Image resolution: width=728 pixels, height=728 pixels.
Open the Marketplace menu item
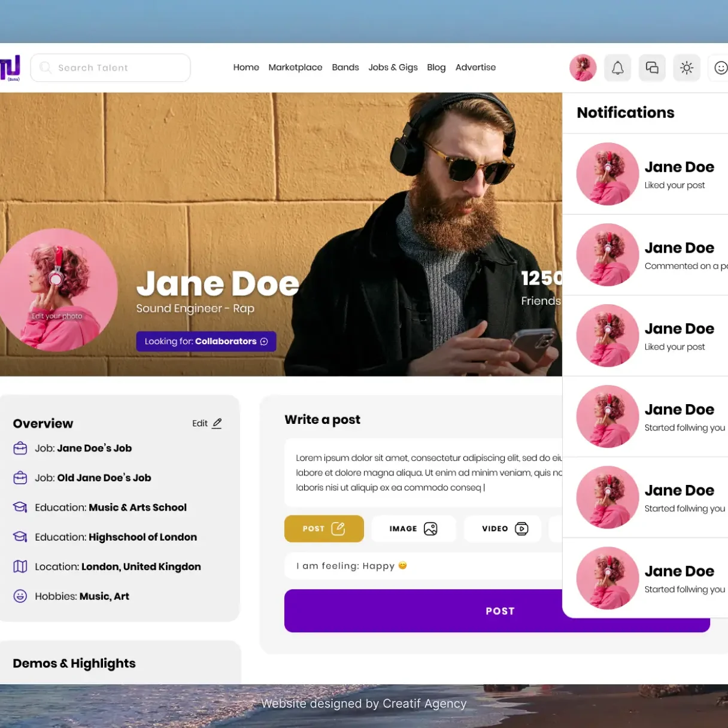click(x=295, y=68)
